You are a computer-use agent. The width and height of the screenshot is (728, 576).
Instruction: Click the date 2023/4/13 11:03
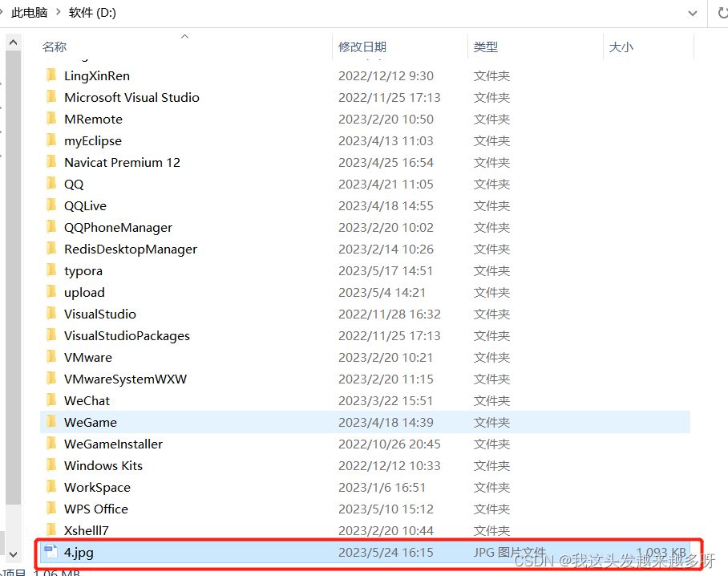pos(386,140)
